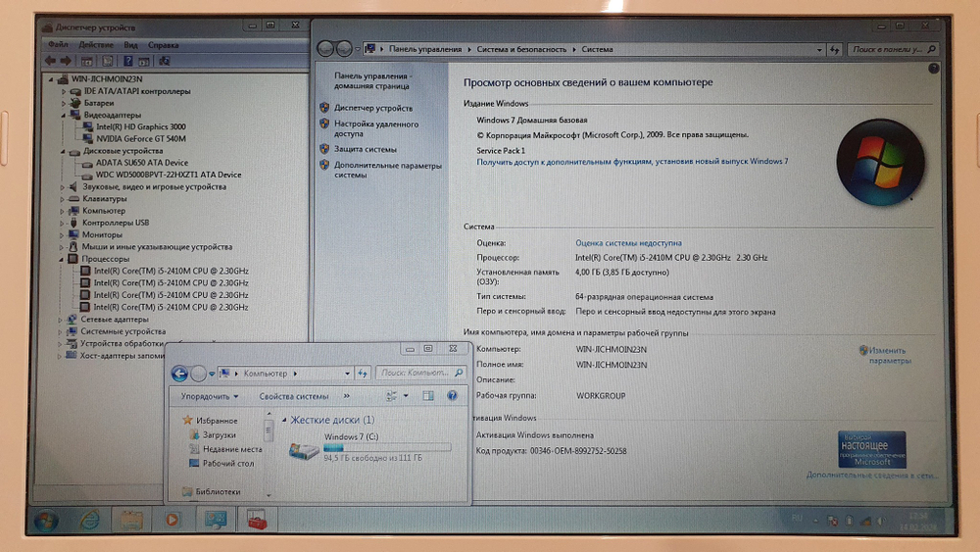Toggle console tree icon in Device Manager

pyautogui.click(x=87, y=61)
